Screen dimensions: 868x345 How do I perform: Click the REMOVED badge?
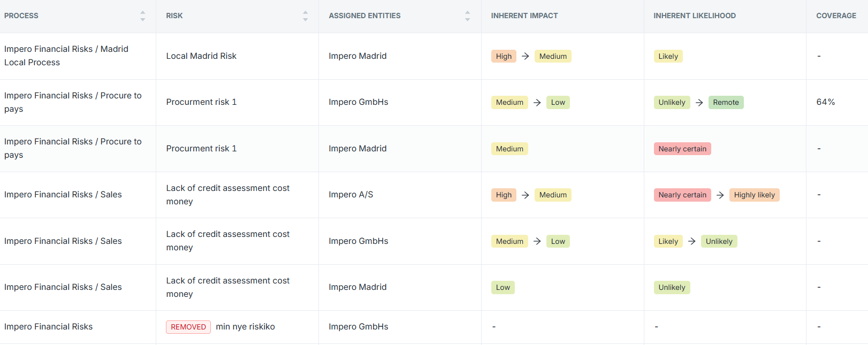point(188,327)
